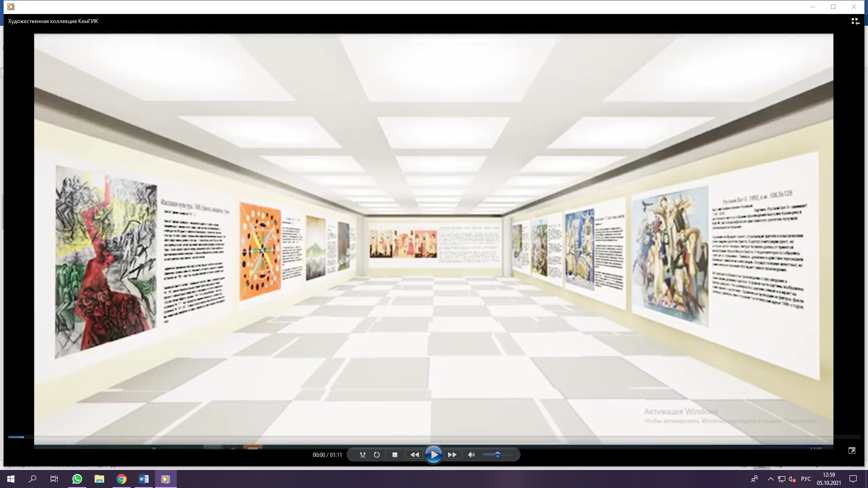
Task: Switch to Microsoft Word on the taskbar
Action: tap(143, 479)
